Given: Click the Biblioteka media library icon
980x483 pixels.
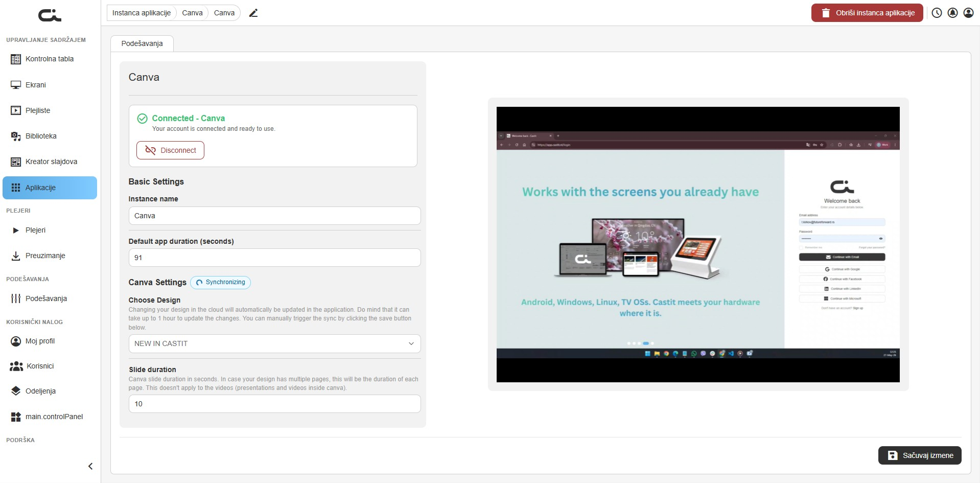Looking at the screenshot, I should 16,136.
